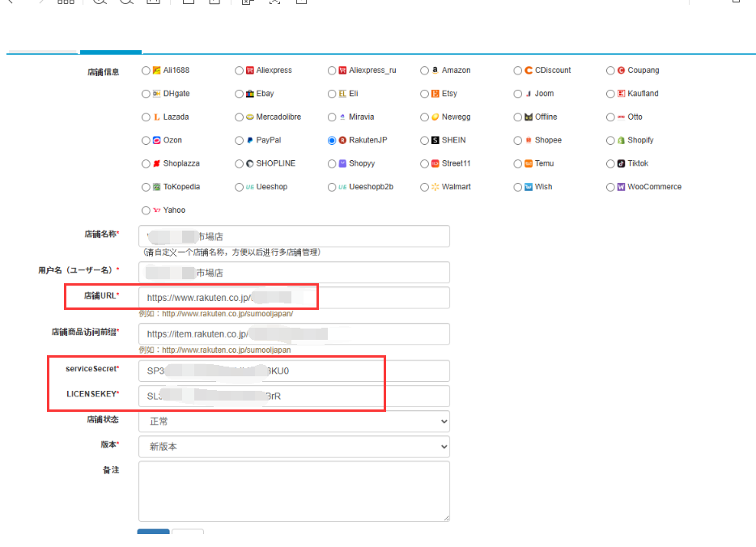Click the Ueeshopb2b label text
This screenshot has width=756, height=547.
click(x=372, y=187)
